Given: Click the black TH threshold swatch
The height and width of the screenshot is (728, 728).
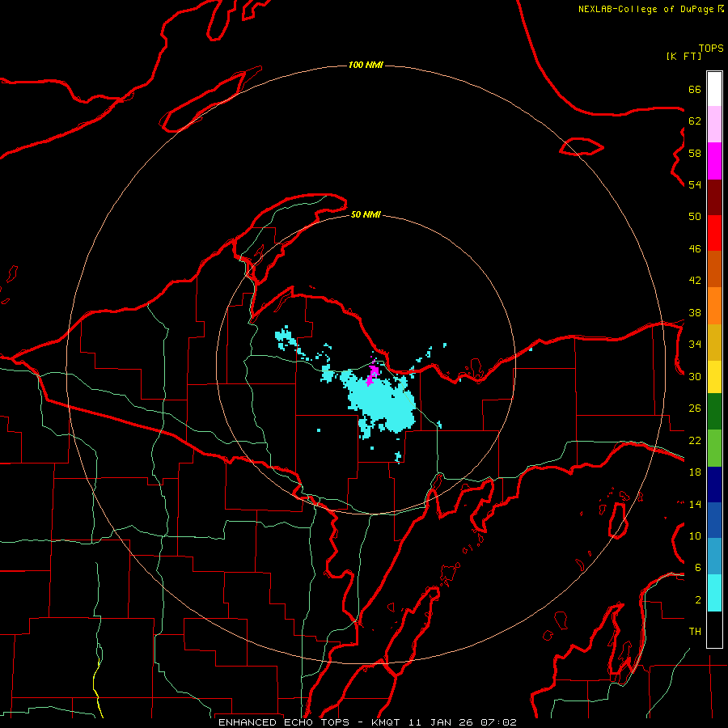Looking at the screenshot, I should coord(714,629).
